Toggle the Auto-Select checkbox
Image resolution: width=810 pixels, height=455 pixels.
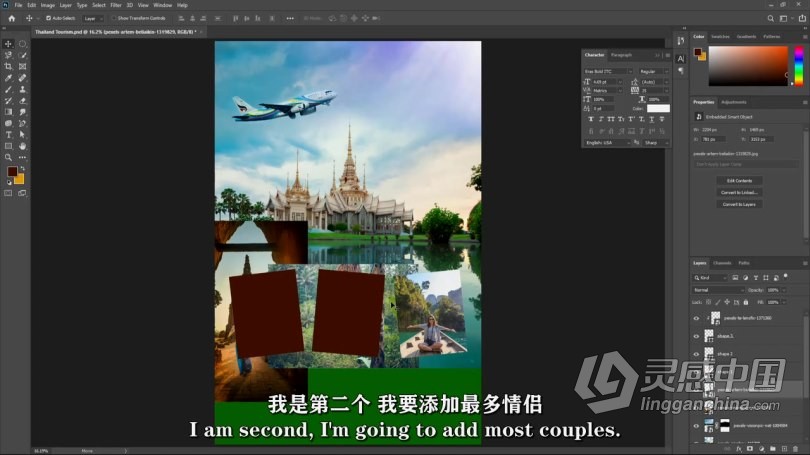[49, 18]
